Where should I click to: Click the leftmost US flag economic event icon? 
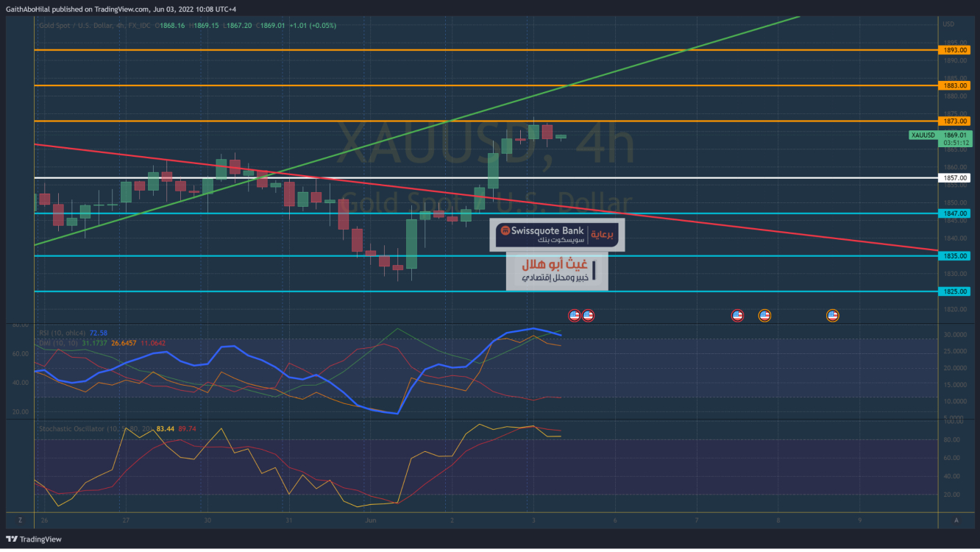(574, 315)
